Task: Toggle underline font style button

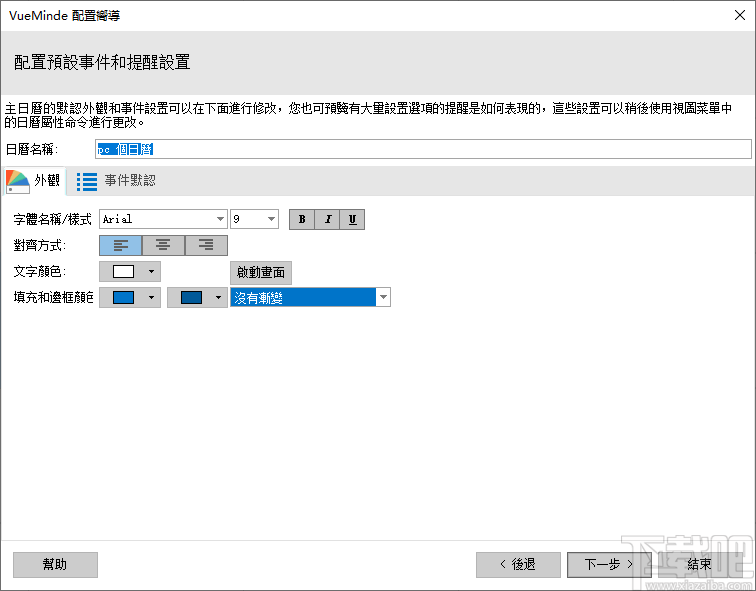Action: (x=352, y=219)
